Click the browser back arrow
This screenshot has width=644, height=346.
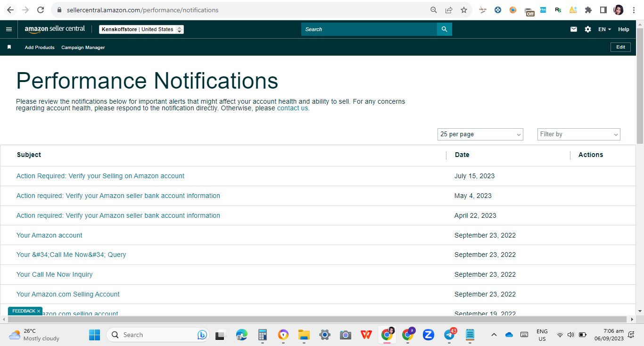(10, 10)
